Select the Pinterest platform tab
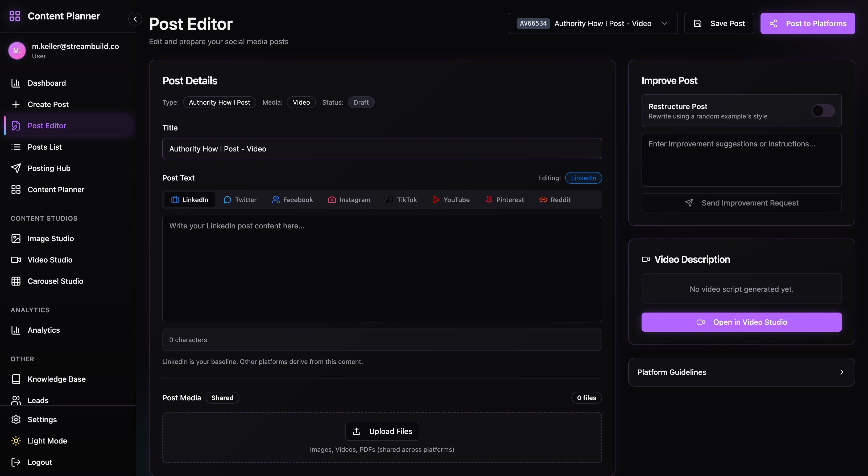The width and height of the screenshot is (868, 476). 505,200
